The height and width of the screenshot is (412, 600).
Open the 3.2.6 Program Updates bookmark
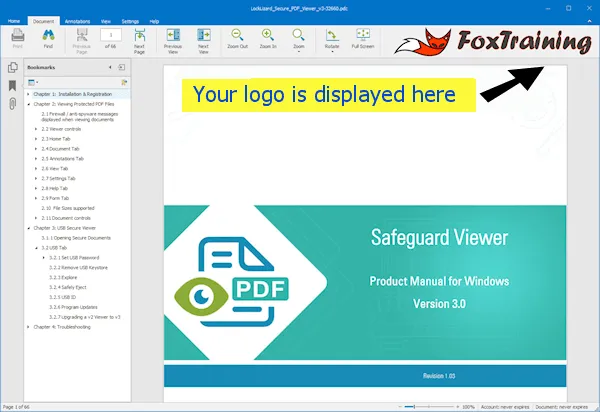click(x=73, y=307)
